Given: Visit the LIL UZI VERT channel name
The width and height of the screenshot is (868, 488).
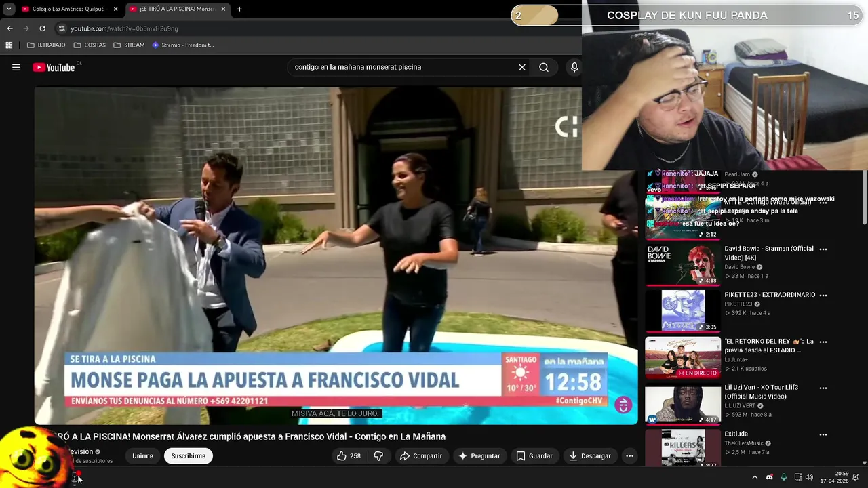Looking at the screenshot, I should tap(741, 406).
